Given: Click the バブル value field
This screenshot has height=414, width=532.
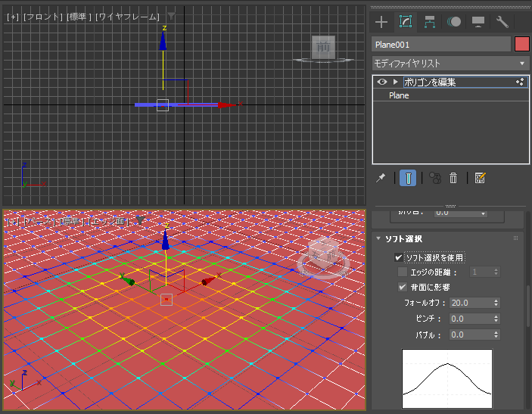Looking at the screenshot, I should 470,335.
